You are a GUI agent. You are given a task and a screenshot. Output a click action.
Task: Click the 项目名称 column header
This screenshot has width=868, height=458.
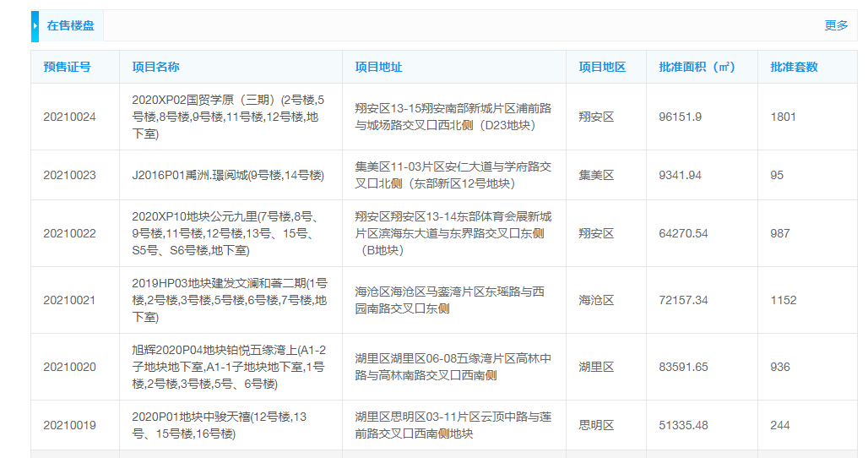tap(155, 67)
